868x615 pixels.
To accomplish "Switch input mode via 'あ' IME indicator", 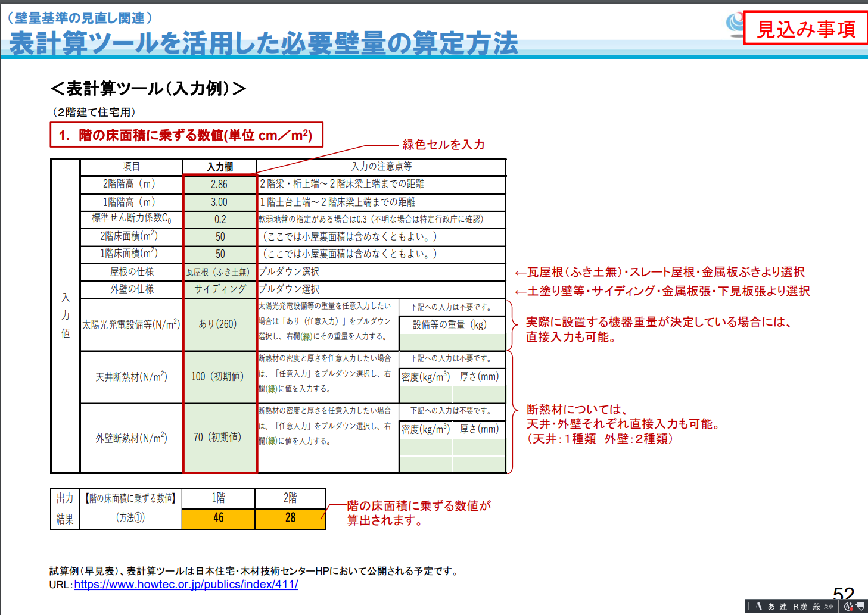I will (x=771, y=607).
